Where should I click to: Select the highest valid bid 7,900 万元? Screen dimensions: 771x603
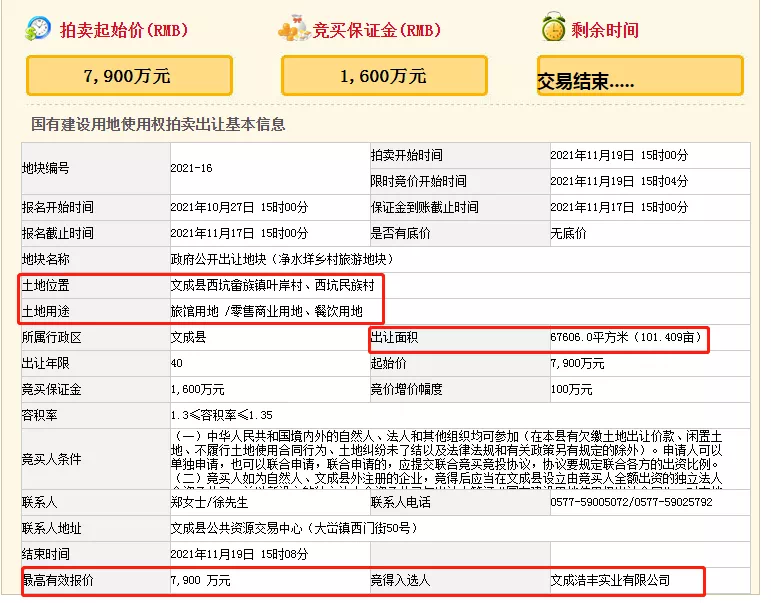[x=200, y=580]
